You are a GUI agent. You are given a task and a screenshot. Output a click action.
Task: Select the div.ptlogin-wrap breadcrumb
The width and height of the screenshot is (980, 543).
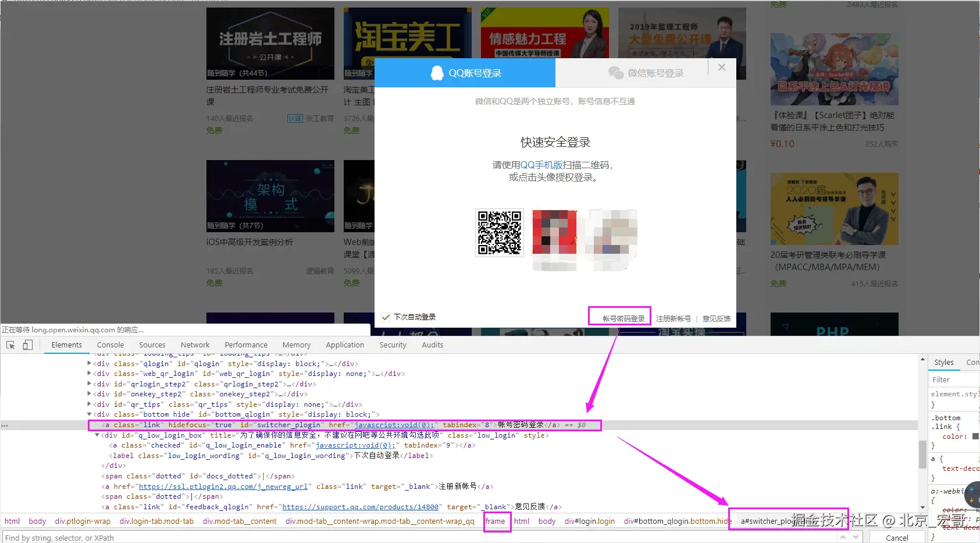point(83,521)
